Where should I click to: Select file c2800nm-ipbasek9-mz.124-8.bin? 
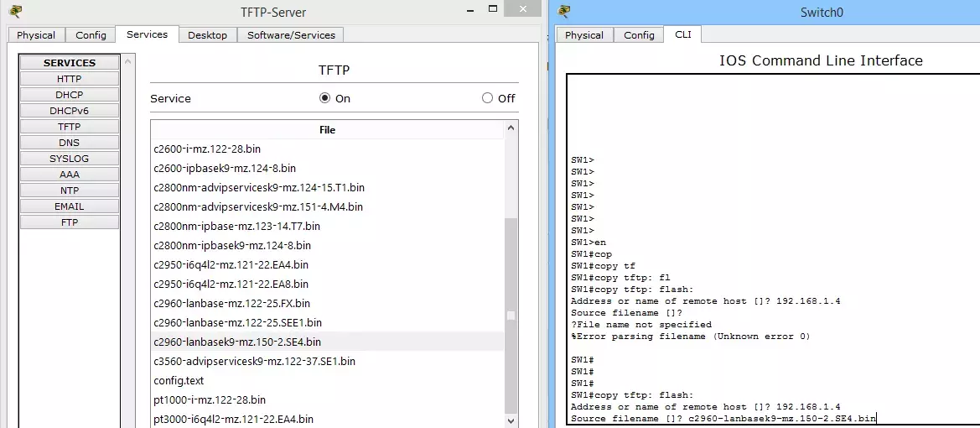click(x=327, y=245)
